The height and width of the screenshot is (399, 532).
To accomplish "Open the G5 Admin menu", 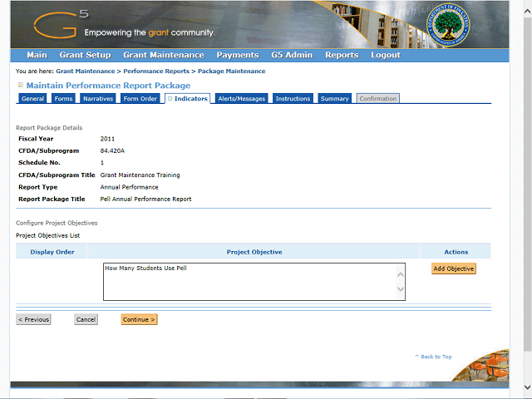I will tap(292, 55).
